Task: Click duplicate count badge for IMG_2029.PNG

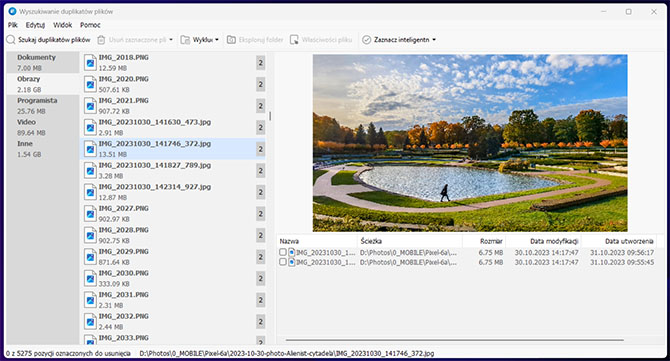Action: coord(261,257)
